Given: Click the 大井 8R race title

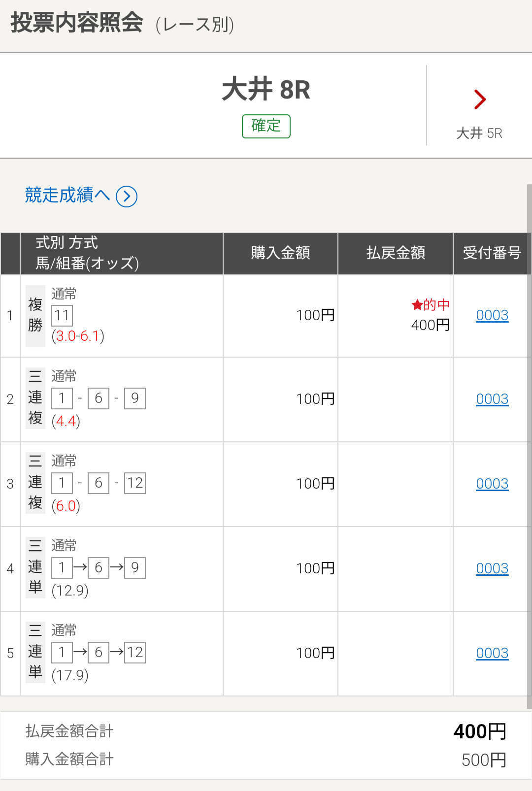Looking at the screenshot, I should (266, 89).
